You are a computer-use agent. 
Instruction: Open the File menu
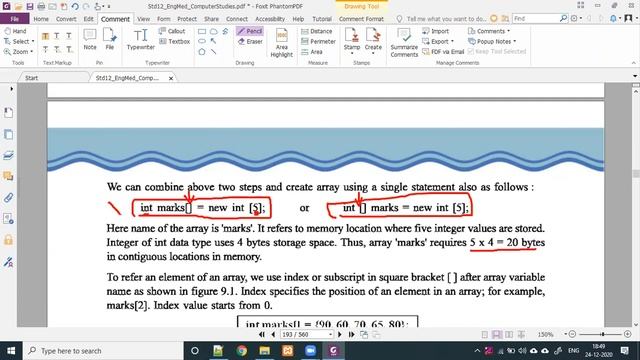14,19
